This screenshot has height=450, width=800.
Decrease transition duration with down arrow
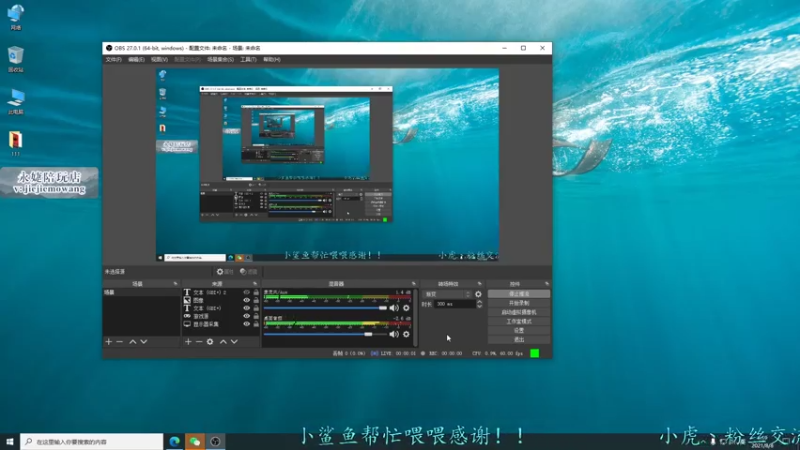coord(479,306)
